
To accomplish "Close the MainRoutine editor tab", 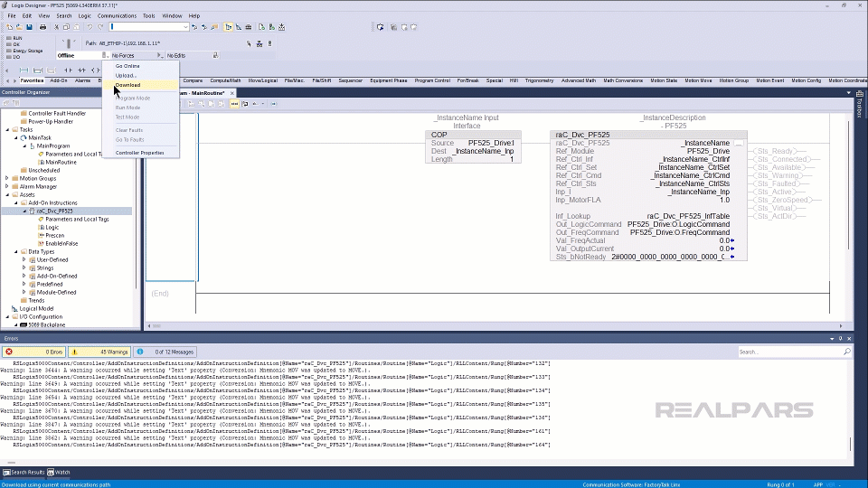I will [232, 93].
